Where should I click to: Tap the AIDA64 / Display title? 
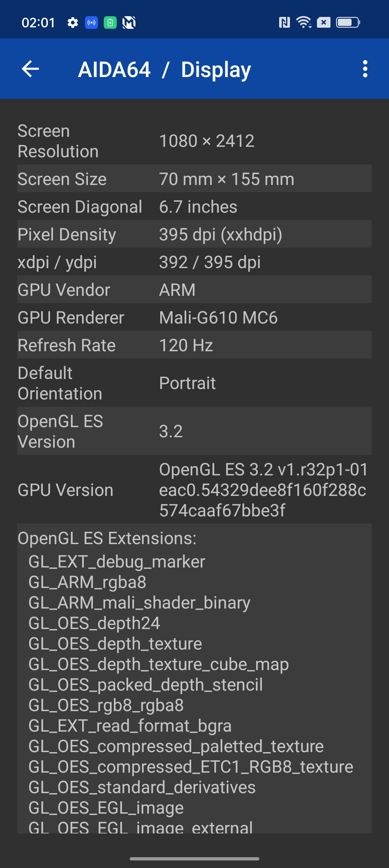coord(165,69)
